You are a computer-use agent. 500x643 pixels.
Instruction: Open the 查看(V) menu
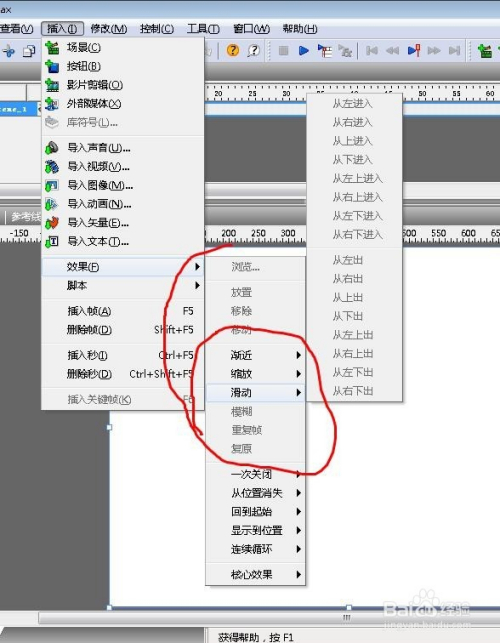tap(16, 29)
